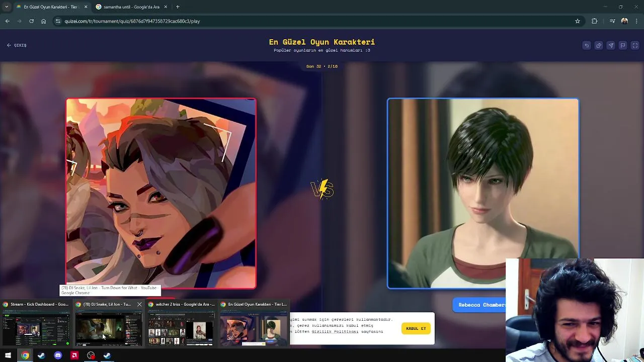Reload the page
644x362 pixels.
(x=31, y=21)
